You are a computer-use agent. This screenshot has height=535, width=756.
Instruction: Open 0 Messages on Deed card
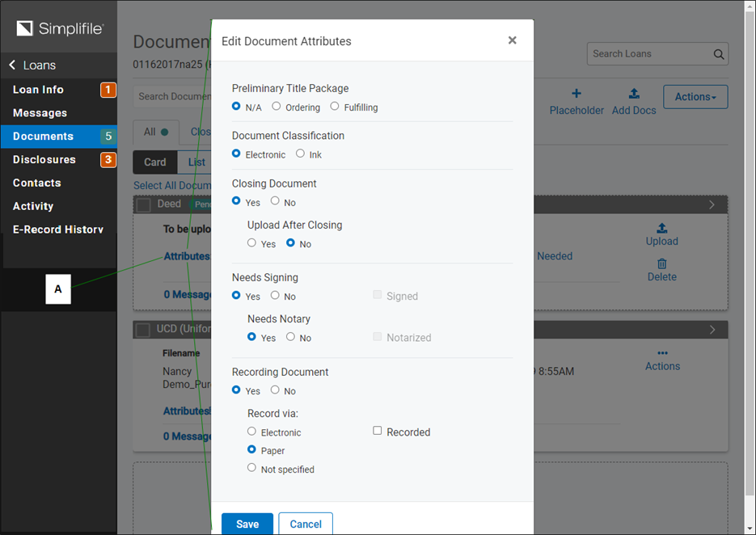click(187, 294)
